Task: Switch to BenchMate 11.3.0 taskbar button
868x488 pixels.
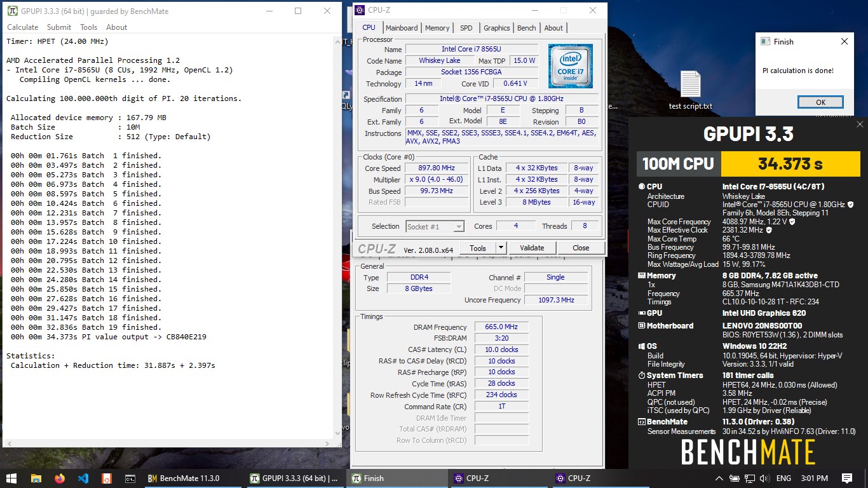Action: point(193,478)
